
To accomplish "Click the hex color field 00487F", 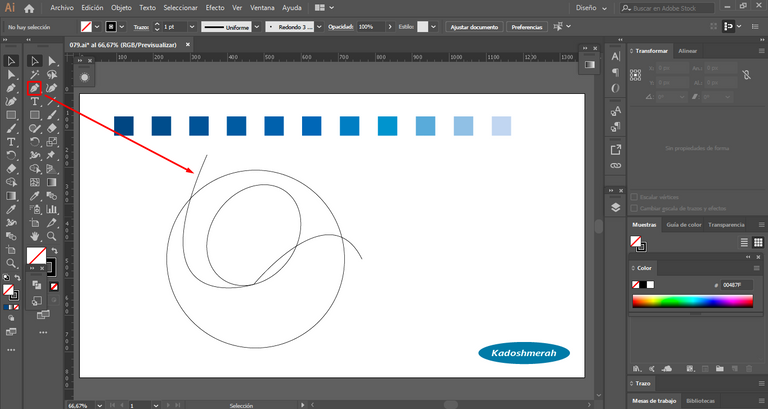I will click(736, 285).
